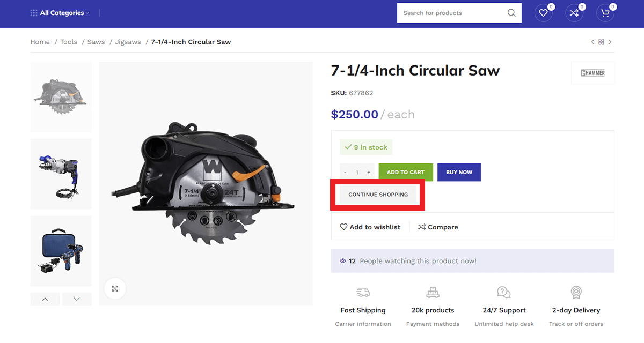Enlarge product image with expand icon
This screenshot has width=644, height=343.
115,288
